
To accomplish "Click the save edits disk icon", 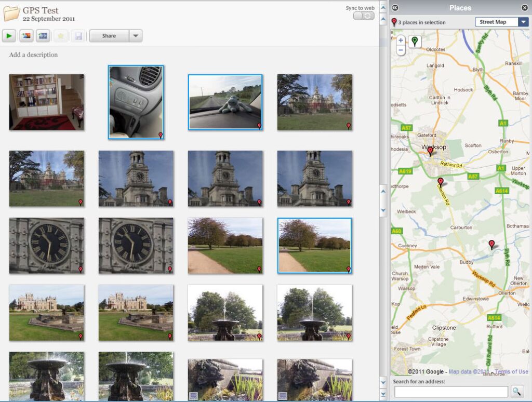I will tap(78, 36).
